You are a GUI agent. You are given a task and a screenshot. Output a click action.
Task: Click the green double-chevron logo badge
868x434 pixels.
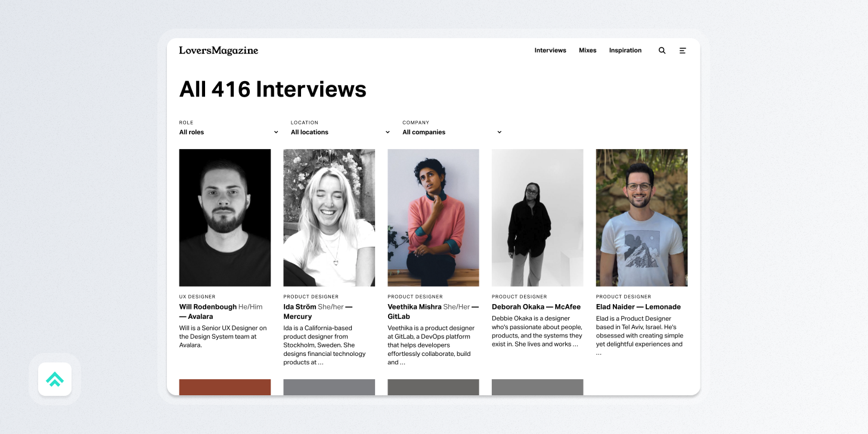tap(55, 379)
